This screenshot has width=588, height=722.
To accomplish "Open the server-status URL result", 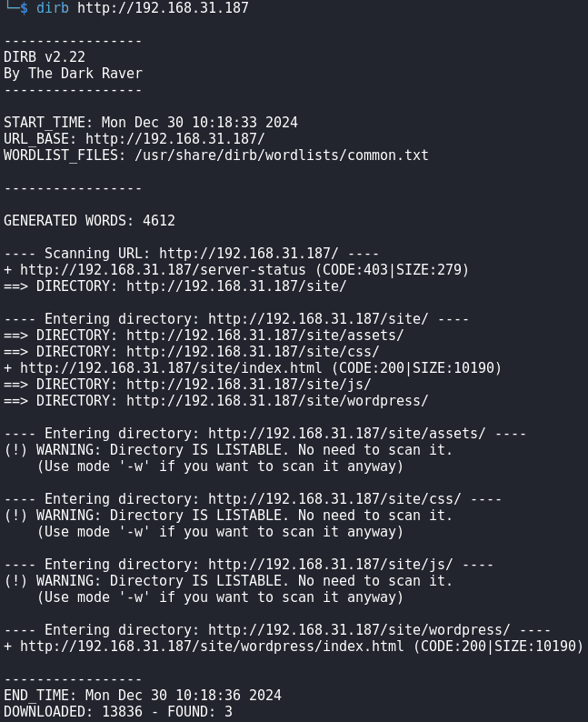I will [163, 269].
